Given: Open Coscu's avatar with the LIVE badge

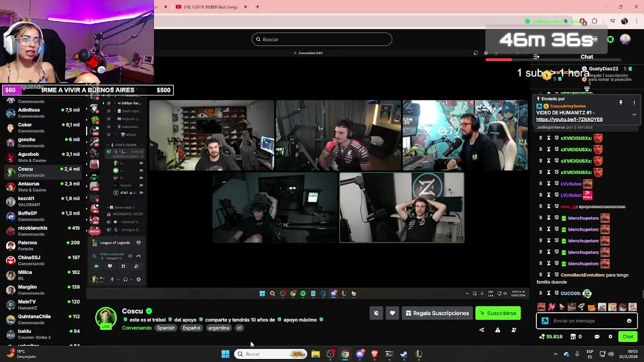Looking at the screenshot, I should coord(106,318).
